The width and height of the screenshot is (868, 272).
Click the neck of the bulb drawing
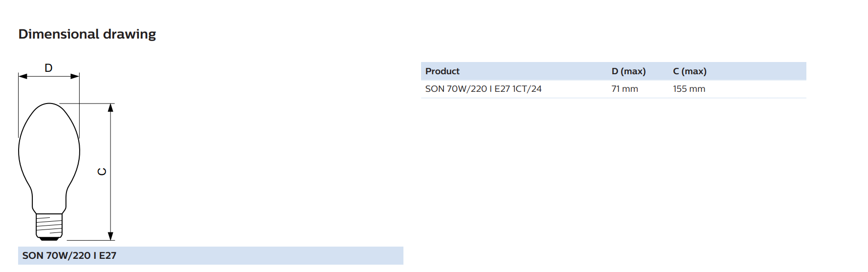pyautogui.click(x=49, y=200)
